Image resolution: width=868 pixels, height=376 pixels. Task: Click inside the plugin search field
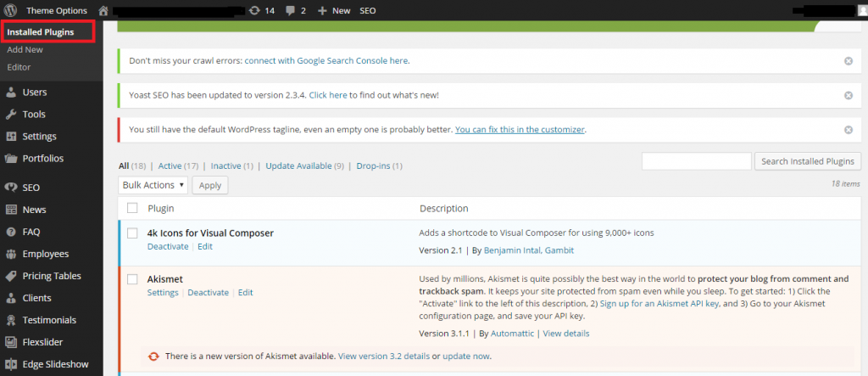696,161
